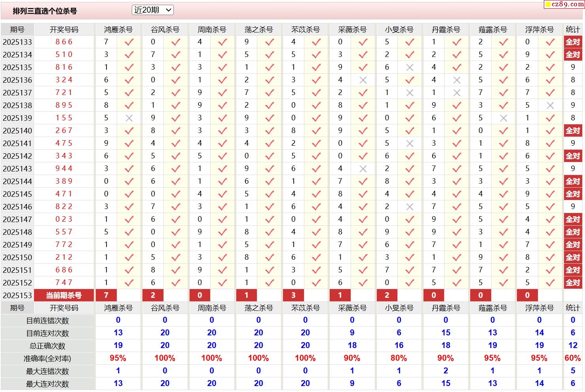585x392 pixels.
Task: Select period number 2025139
Action: click(x=17, y=118)
